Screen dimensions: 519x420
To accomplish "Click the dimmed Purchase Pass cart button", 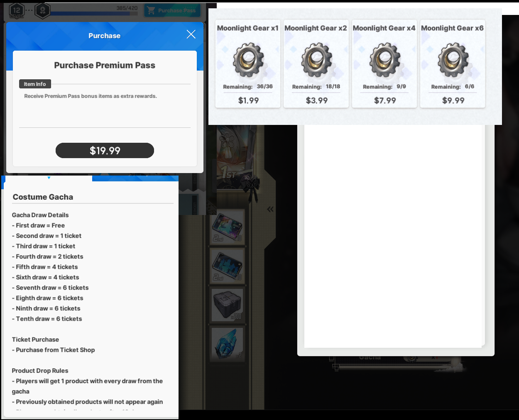I will (172, 10).
